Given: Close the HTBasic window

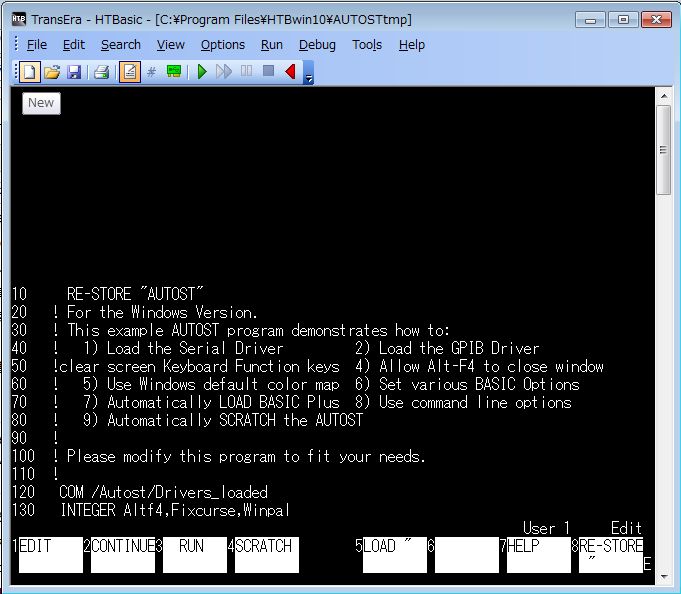Looking at the screenshot, I should pos(656,20).
